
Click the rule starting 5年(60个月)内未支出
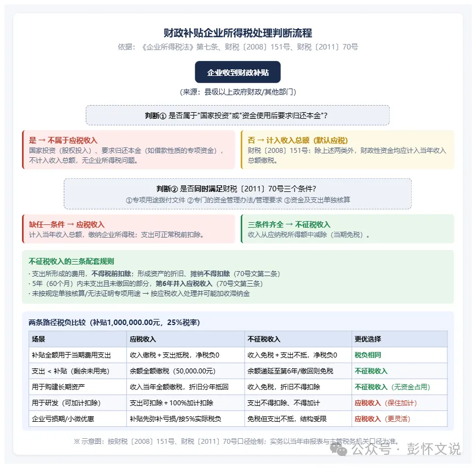[x=146, y=283]
